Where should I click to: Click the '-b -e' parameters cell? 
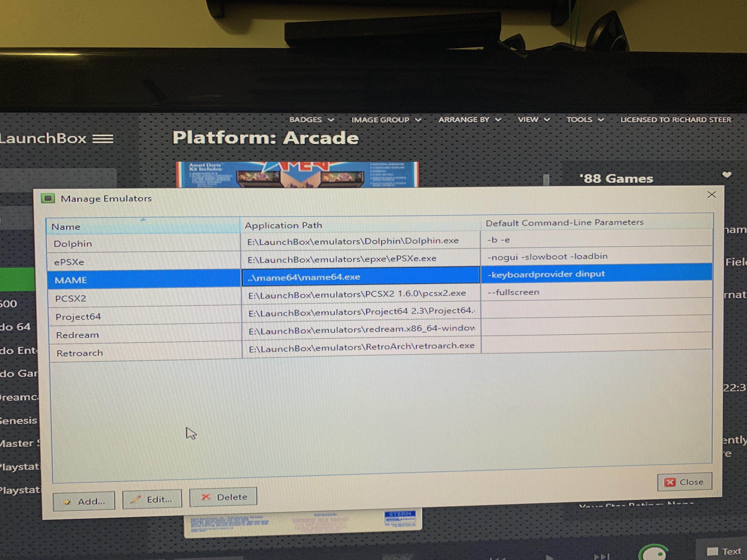tap(596, 240)
